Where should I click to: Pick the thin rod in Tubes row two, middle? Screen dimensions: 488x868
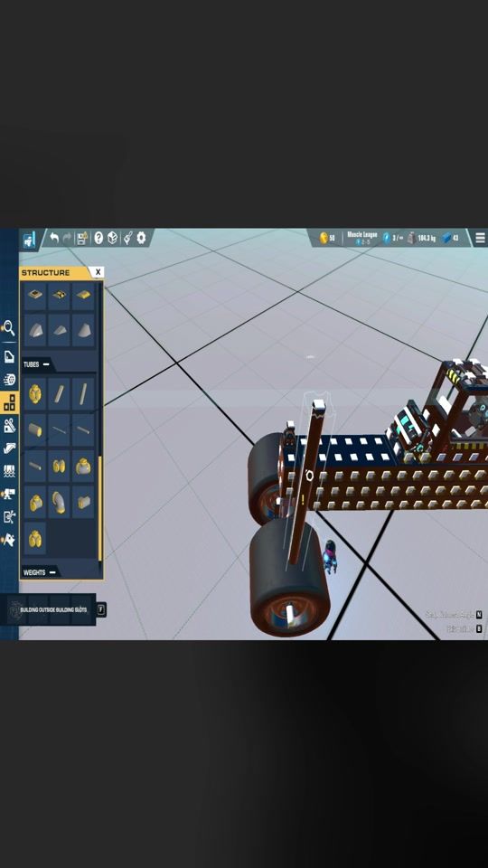pyautogui.click(x=59, y=429)
